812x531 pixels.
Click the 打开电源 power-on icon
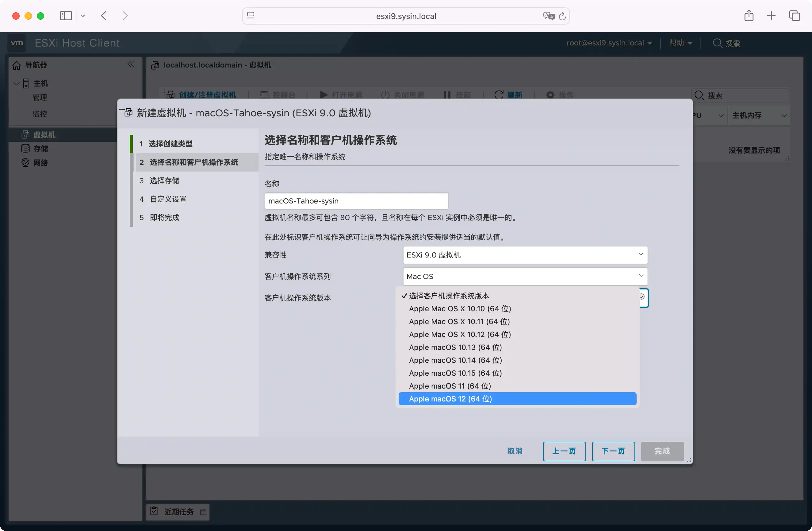tap(323, 95)
